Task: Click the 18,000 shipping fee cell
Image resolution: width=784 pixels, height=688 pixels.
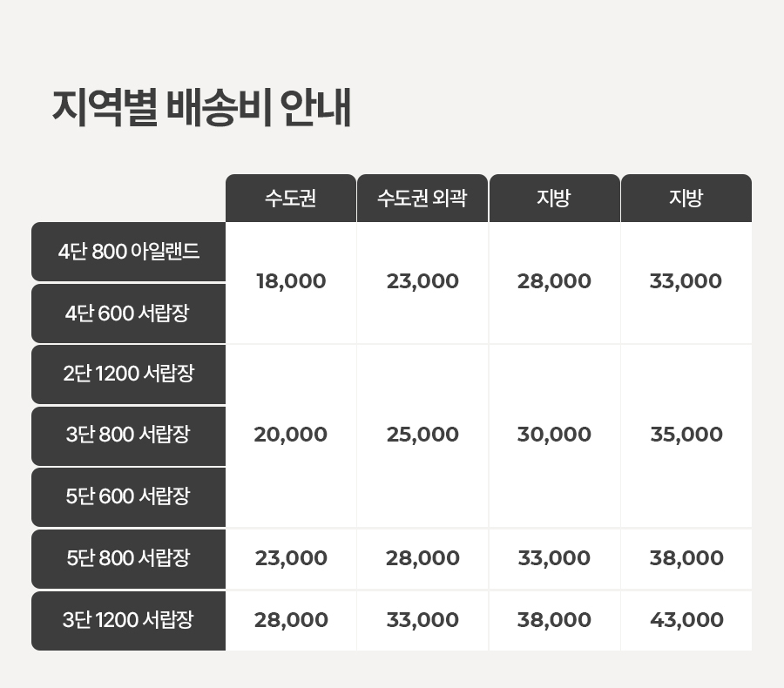Action: click(291, 282)
